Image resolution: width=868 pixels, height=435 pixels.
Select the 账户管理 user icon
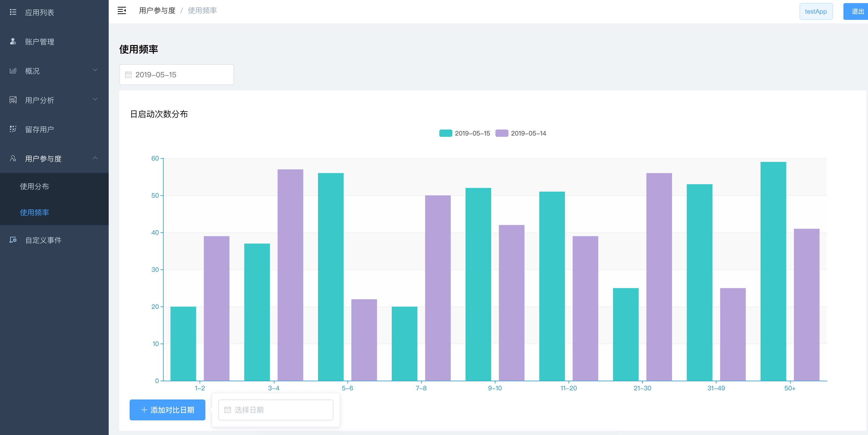tap(13, 42)
